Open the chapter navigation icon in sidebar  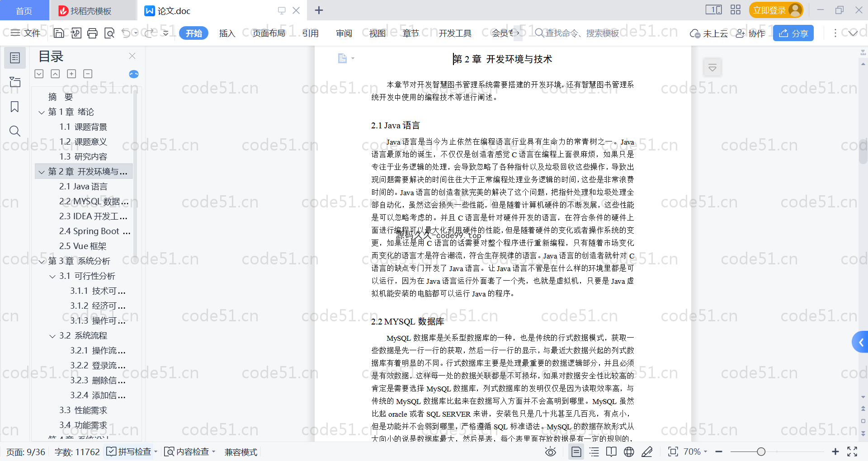[15, 82]
